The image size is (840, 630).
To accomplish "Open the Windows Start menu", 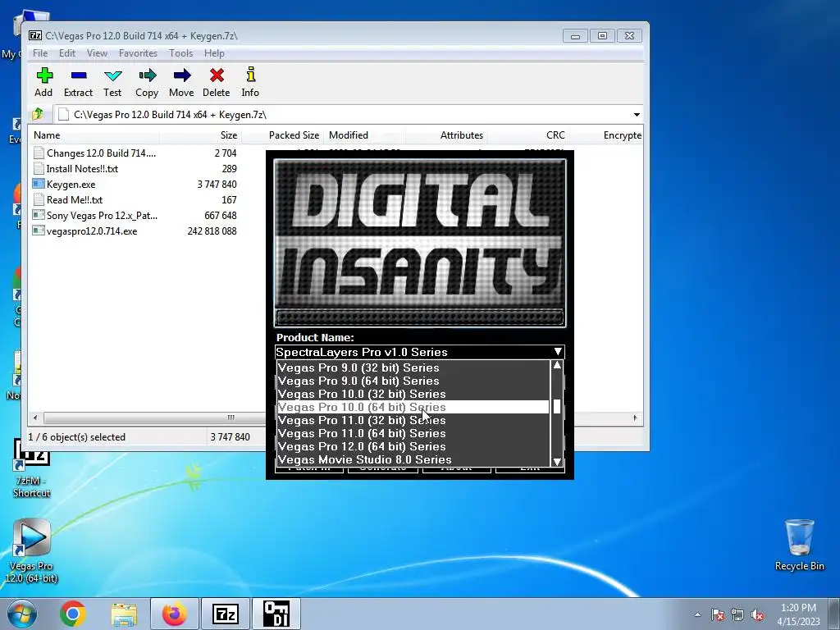I will point(22,614).
